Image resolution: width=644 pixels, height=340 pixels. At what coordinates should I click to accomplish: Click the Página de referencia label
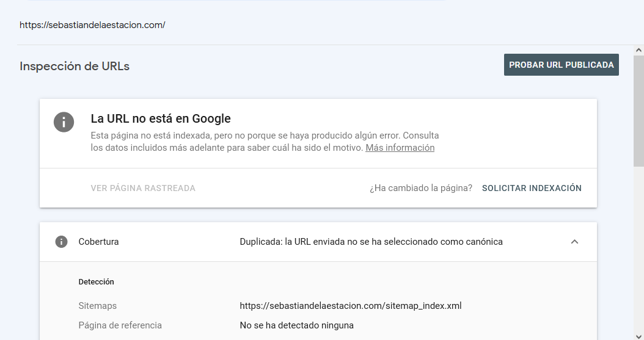coord(120,325)
